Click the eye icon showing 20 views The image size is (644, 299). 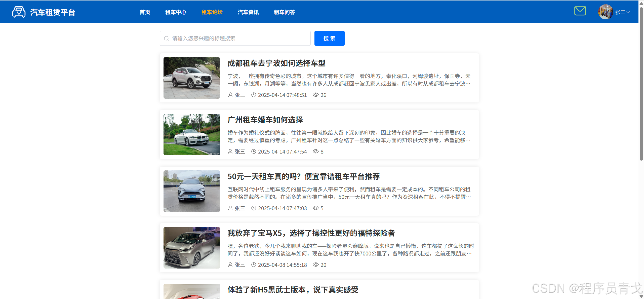(315, 265)
